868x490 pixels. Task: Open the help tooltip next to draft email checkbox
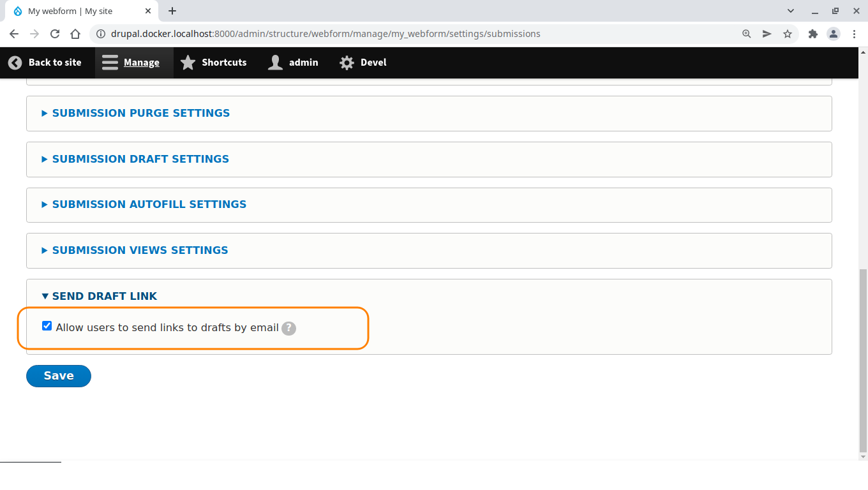coord(288,328)
